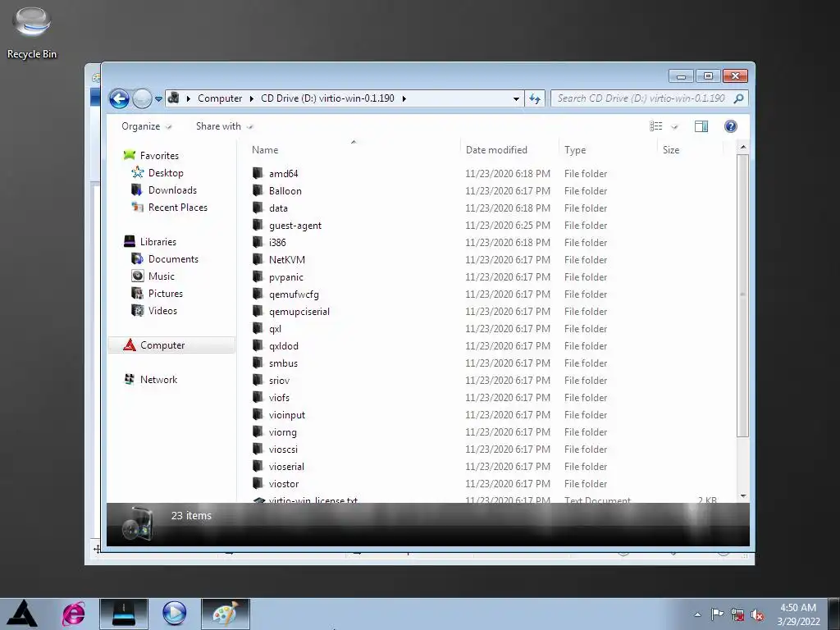Click the Refresh button beside address bar
The image size is (840, 630).
[535, 98]
